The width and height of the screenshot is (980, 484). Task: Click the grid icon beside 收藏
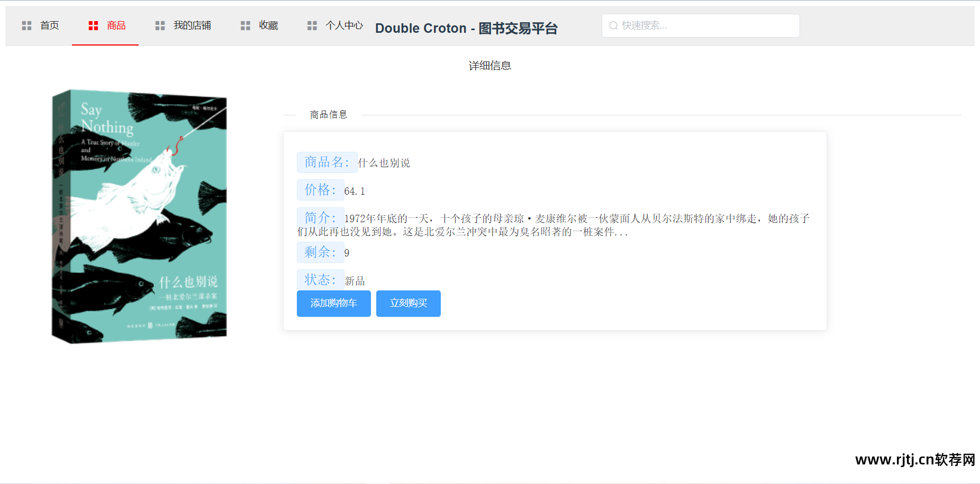tap(245, 25)
